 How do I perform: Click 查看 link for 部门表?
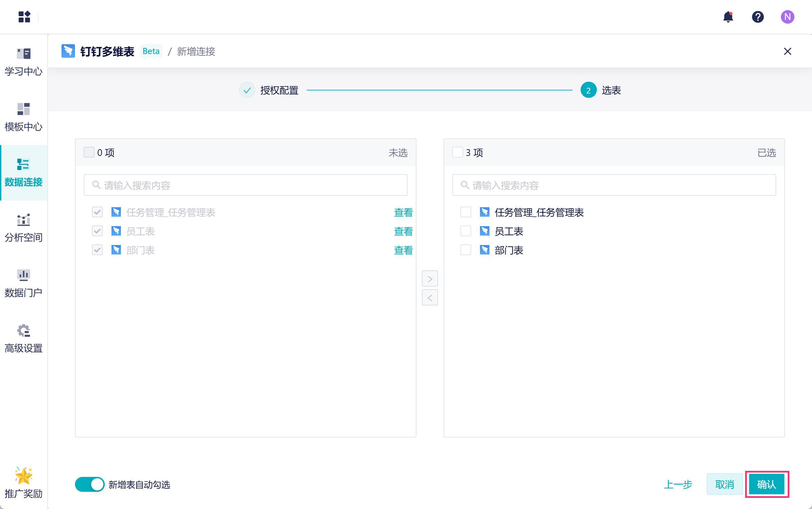(x=403, y=250)
